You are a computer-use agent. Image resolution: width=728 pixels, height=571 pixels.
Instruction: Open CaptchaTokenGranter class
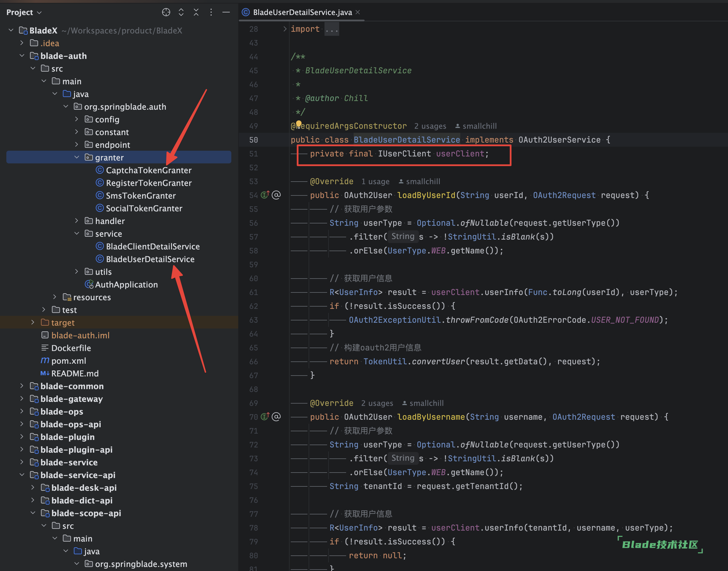149,170
